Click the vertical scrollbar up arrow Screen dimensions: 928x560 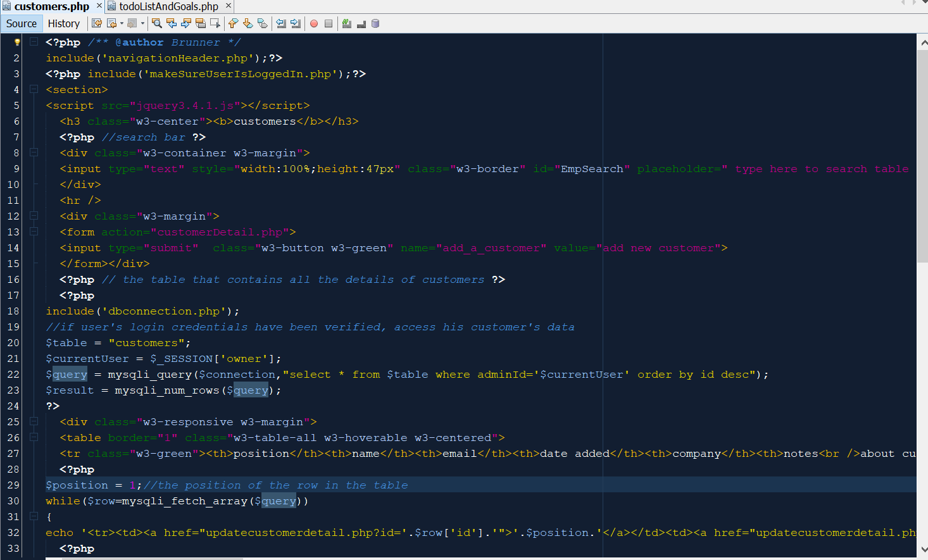pyautogui.click(x=922, y=42)
